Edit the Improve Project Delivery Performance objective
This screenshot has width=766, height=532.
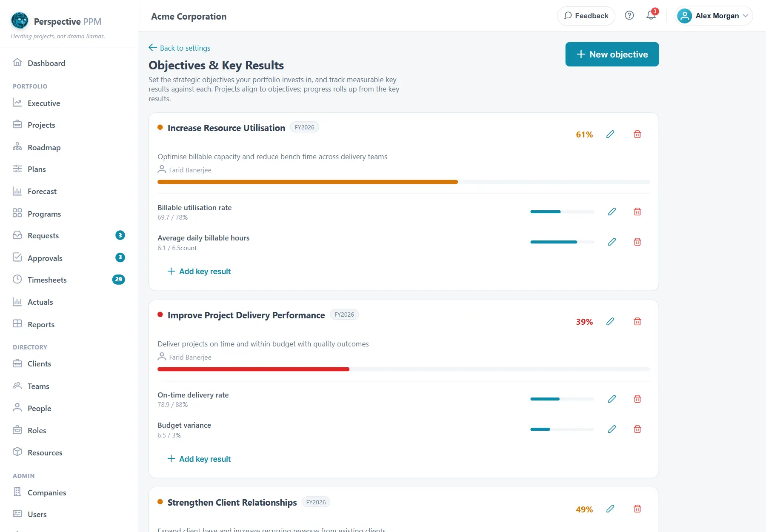(610, 322)
